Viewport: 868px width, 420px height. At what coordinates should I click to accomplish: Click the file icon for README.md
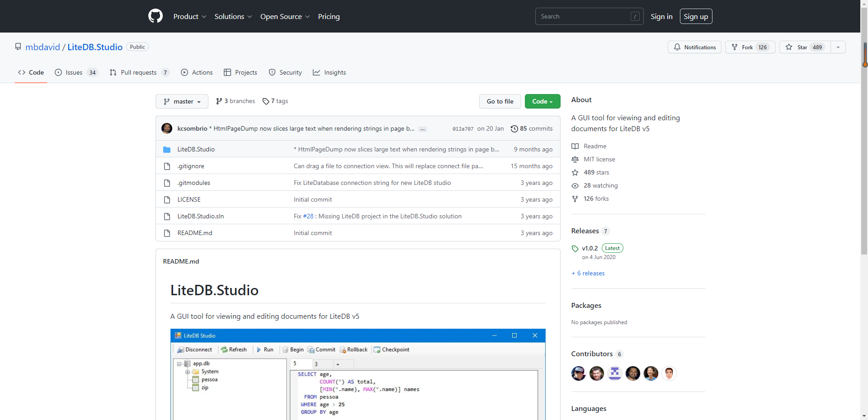tap(167, 233)
